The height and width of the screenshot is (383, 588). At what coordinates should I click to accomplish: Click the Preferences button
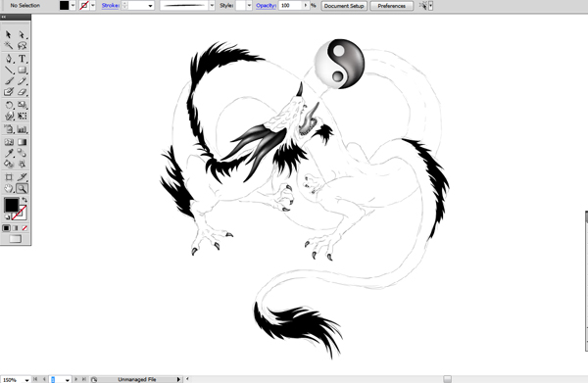[391, 6]
